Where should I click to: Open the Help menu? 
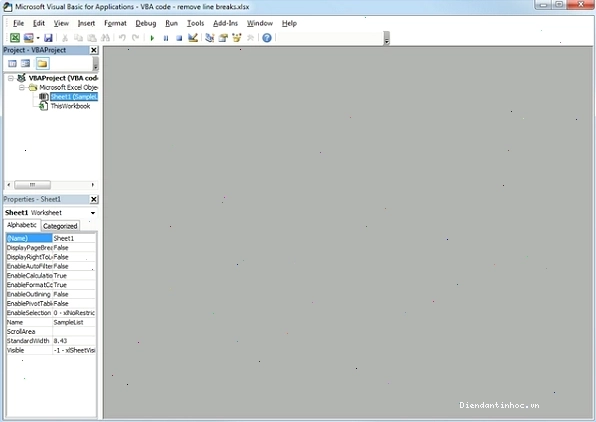pyautogui.click(x=289, y=23)
